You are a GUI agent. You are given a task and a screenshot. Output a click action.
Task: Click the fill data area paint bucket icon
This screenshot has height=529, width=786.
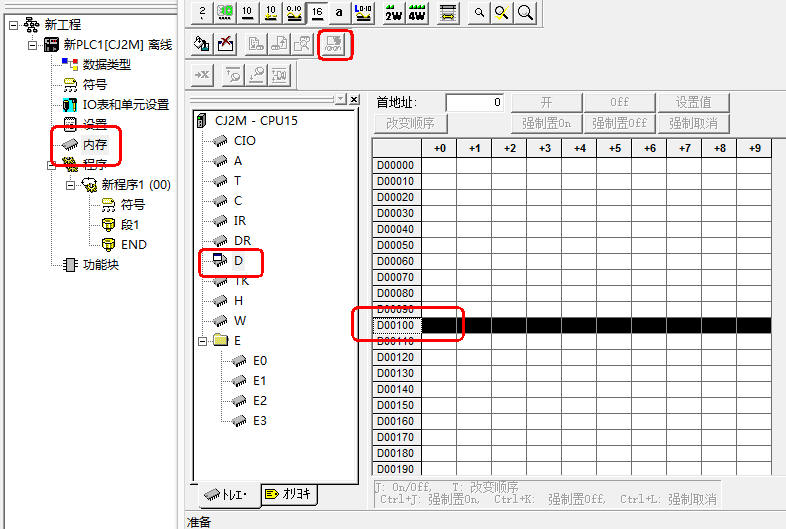(202, 44)
